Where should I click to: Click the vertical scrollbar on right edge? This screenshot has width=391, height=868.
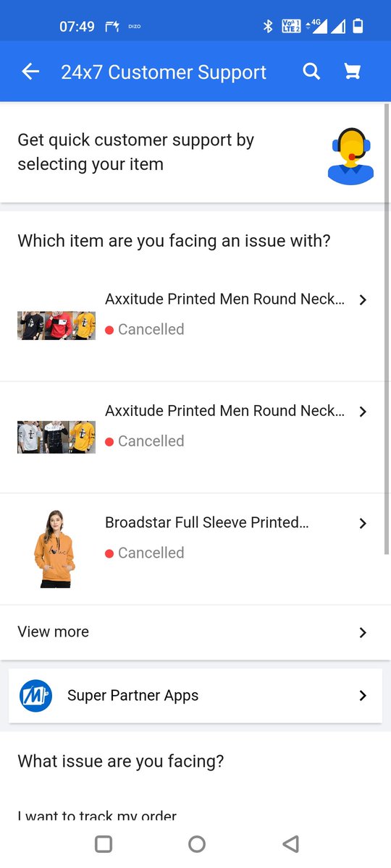click(387, 329)
